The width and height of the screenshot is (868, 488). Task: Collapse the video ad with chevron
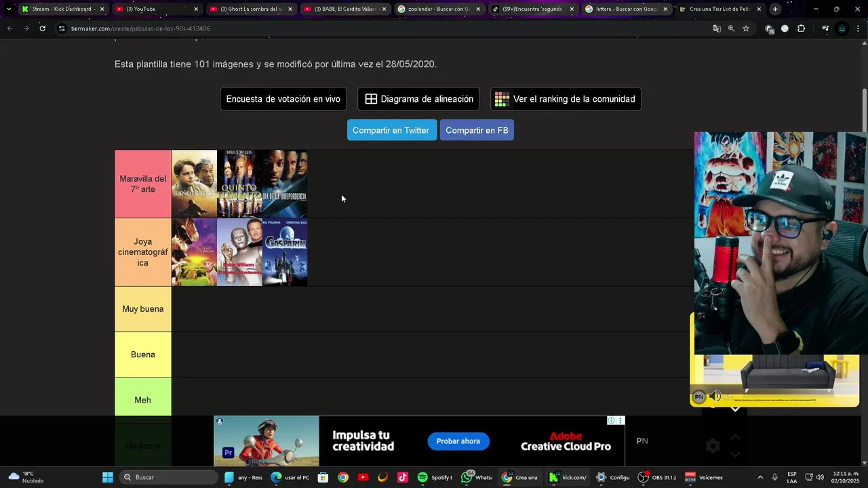pos(735,409)
